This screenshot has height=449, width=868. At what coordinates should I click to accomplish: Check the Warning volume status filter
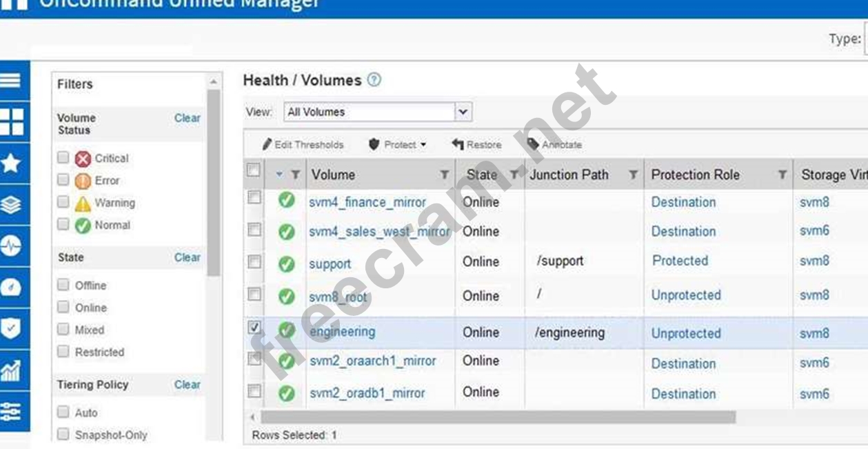63,202
